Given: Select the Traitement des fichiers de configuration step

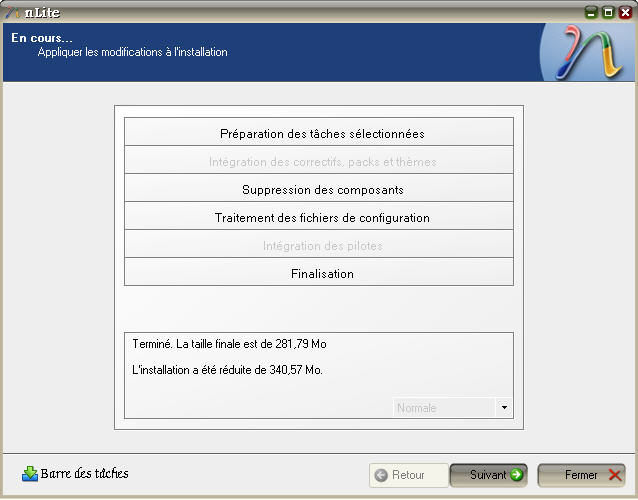Looking at the screenshot, I should point(319,216).
